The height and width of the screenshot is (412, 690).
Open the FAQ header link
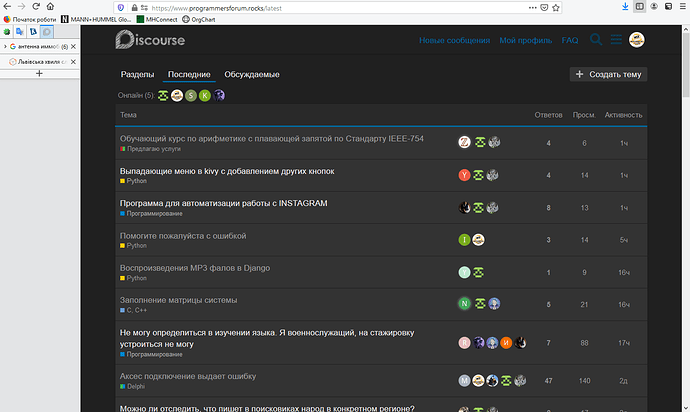click(570, 40)
